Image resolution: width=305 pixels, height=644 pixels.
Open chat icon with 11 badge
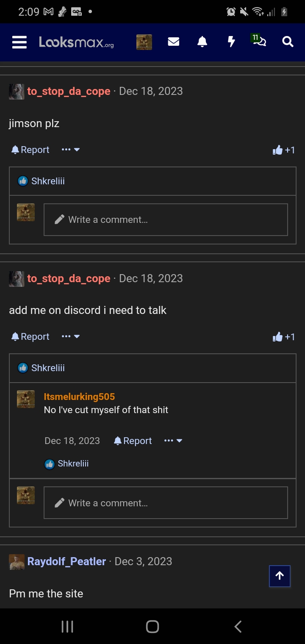pyautogui.click(x=258, y=40)
